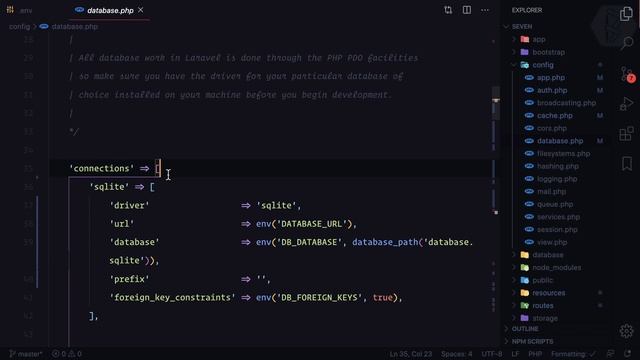Image resolution: width=640 pixels, height=360 pixels.
Task: Open auth.php in the explorer
Action: (x=552, y=90)
